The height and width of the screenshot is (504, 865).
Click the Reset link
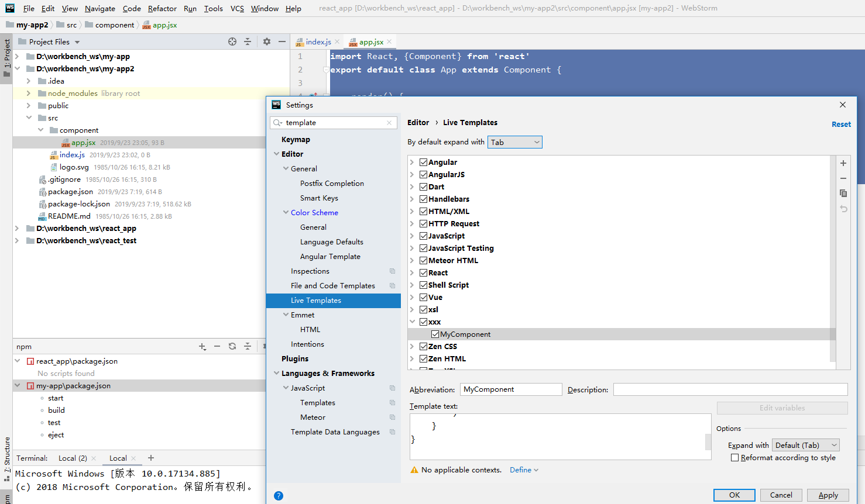pyautogui.click(x=841, y=125)
